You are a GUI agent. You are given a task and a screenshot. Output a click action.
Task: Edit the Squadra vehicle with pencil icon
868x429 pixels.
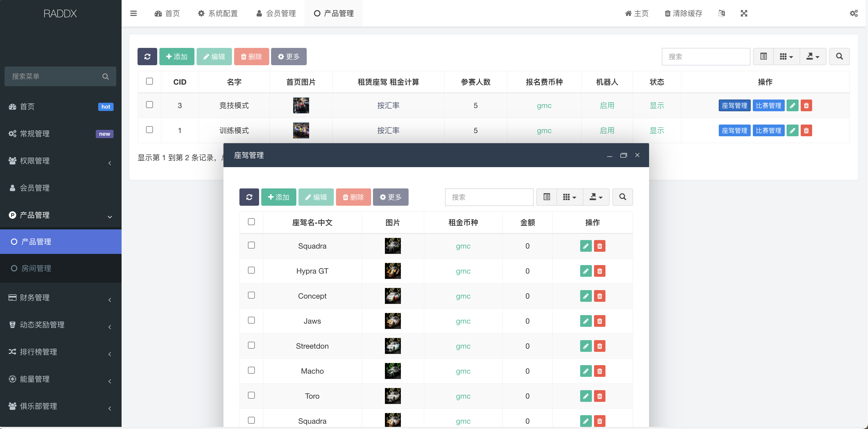point(586,246)
